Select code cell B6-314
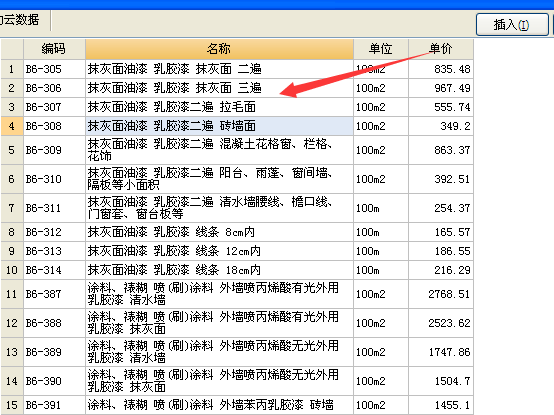Screen dimensions: 554x415 [54, 270]
